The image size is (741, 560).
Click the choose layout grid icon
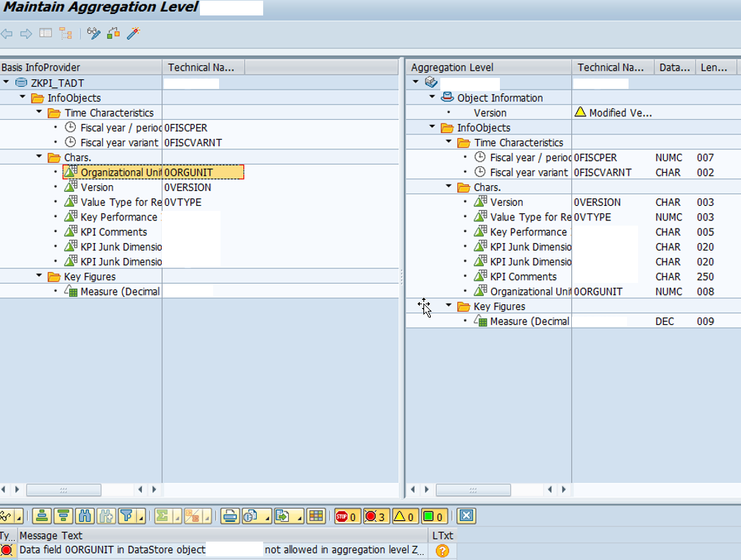315,516
